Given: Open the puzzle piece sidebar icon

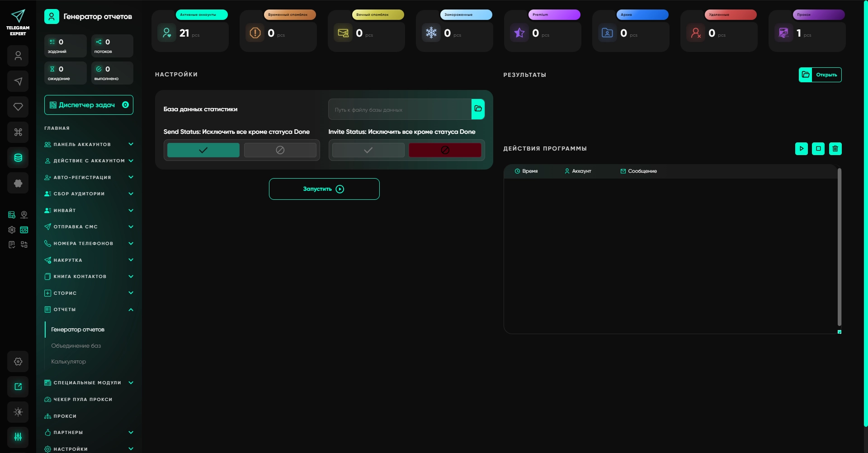Looking at the screenshot, I should [18, 183].
